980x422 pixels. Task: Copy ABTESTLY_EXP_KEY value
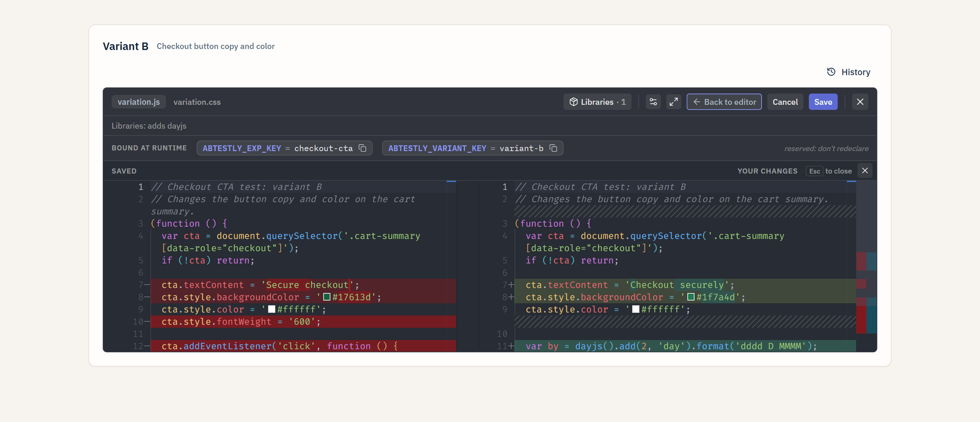click(x=363, y=148)
